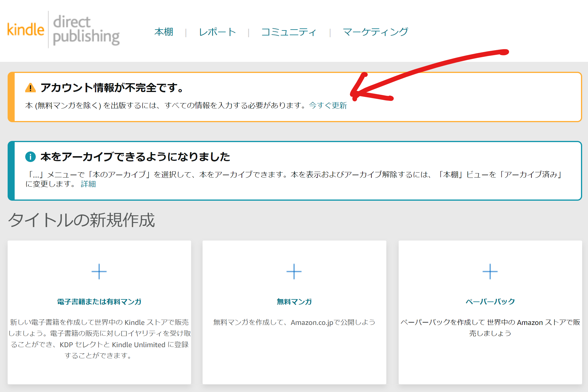Click the ebook card description text
Viewport: 588px width, 392px height.
(x=99, y=339)
